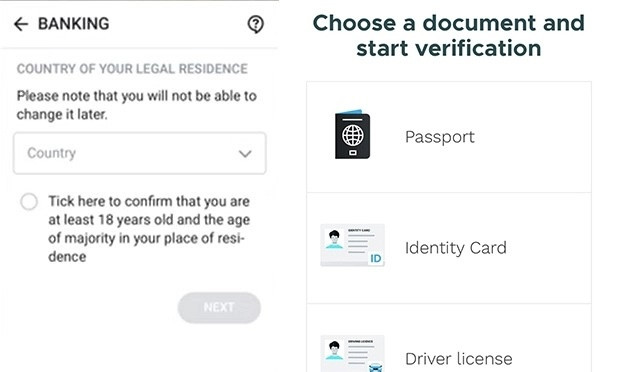Image resolution: width=618 pixels, height=372 pixels.
Task: Click the Country of Your Legal Residence heading
Action: pyautogui.click(x=132, y=69)
